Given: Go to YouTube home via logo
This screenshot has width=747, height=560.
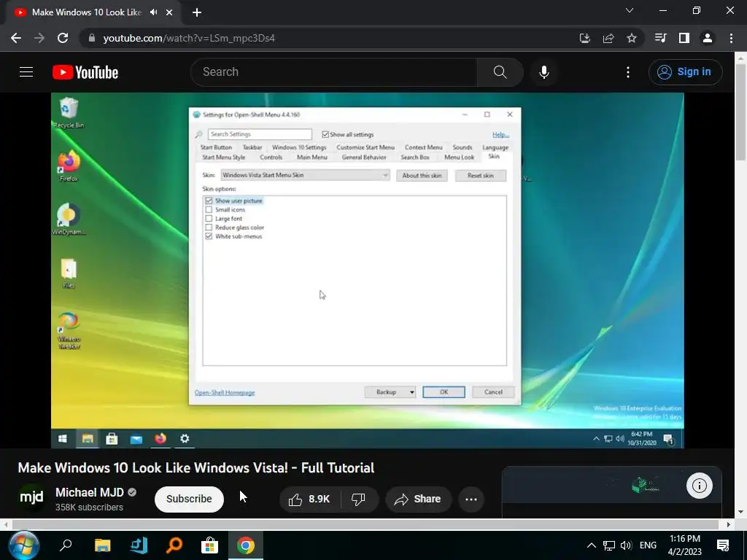Looking at the screenshot, I should pos(85,72).
